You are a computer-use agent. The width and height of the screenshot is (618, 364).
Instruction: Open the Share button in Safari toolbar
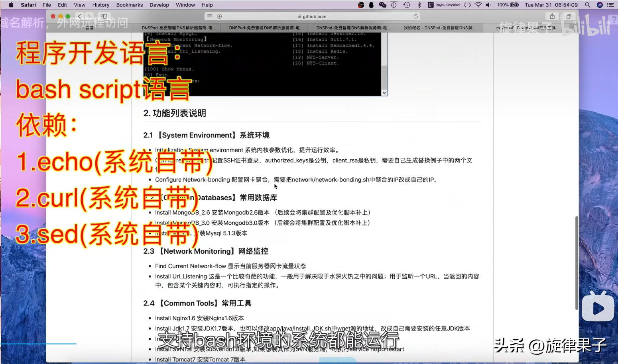click(x=552, y=16)
